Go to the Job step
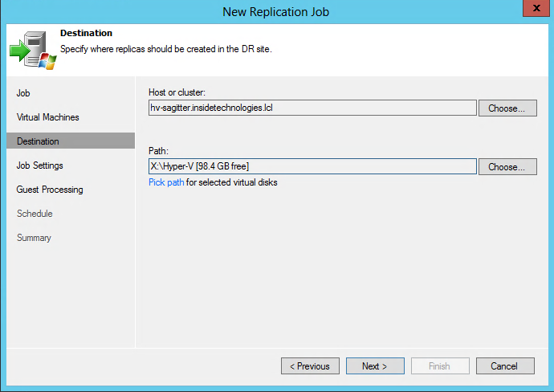This screenshot has width=554, height=392. pos(24,93)
